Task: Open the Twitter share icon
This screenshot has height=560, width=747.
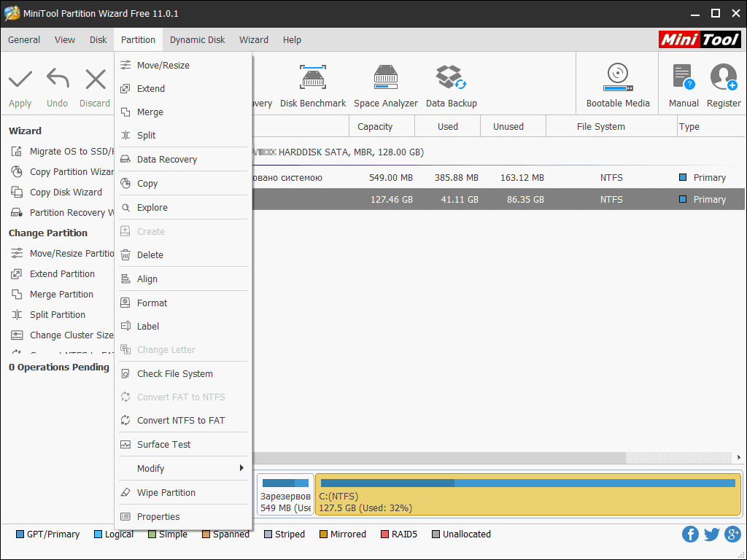Action: pyautogui.click(x=711, y=534)
